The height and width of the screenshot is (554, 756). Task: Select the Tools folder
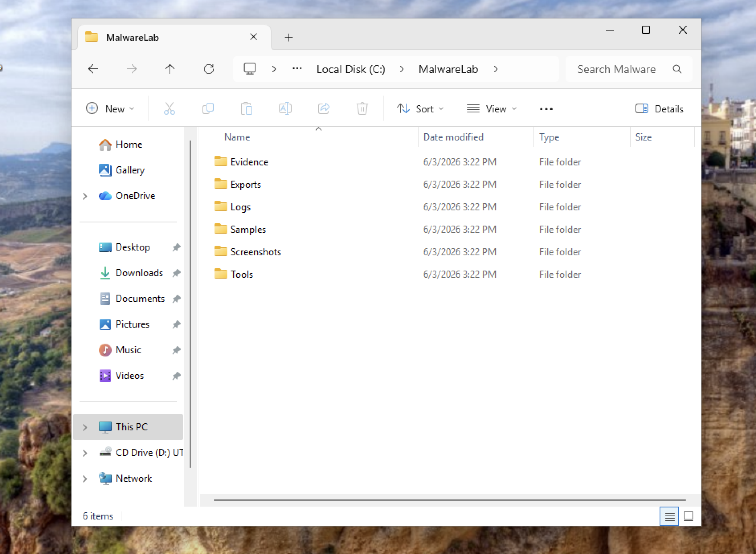click(x=233, y=274)
